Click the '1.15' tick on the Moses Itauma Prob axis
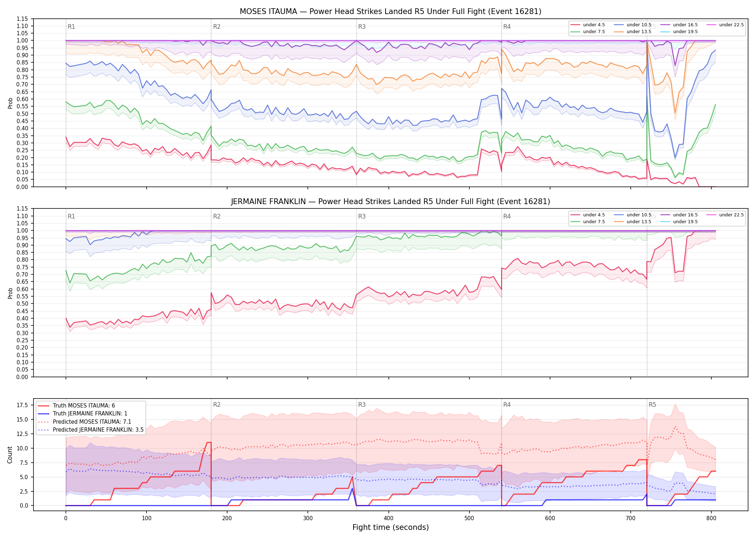756x540 pixels. (x=22, y=19)
